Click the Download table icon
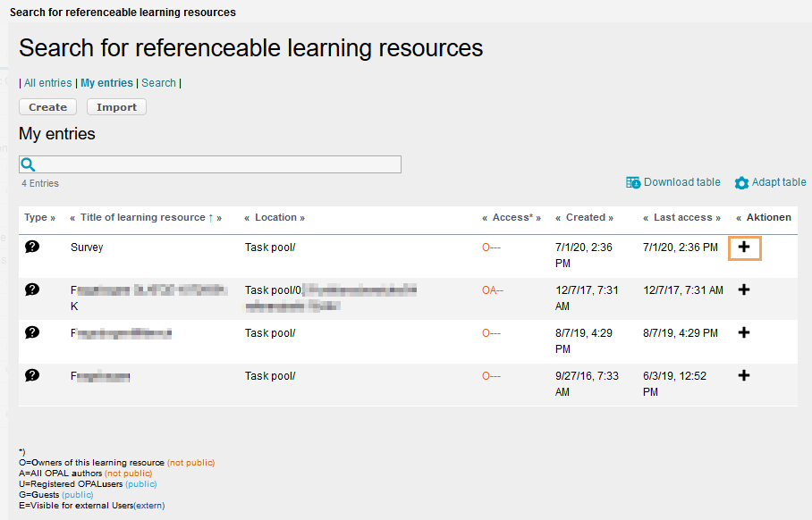Screen dimensions: 812x520 point(633,182)
